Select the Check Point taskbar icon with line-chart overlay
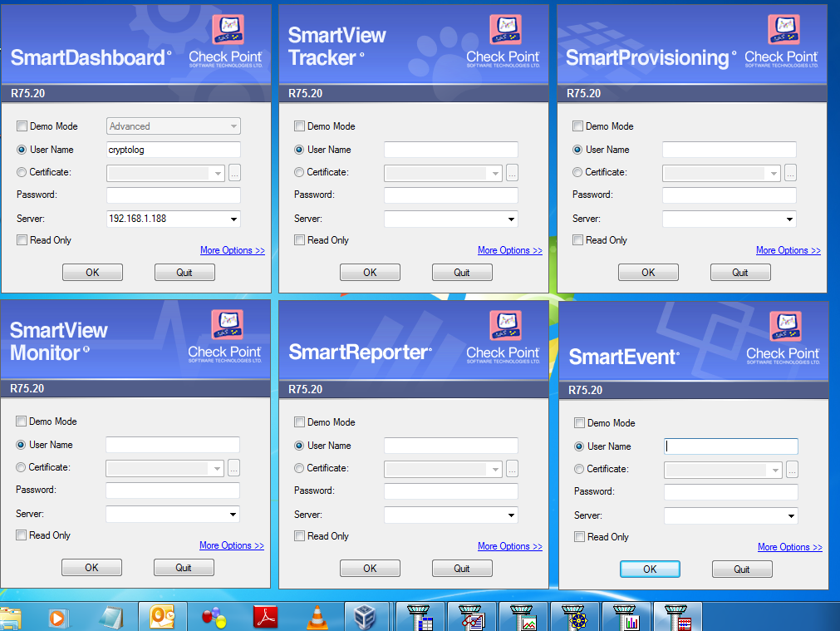This screenshot has width=840, height=631. pyautogui.click(x=523, y=617)
